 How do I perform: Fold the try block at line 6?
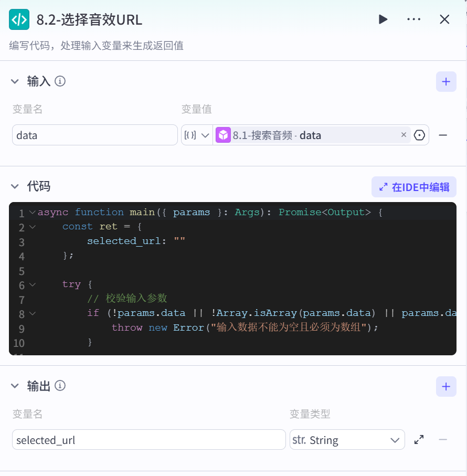pyautogui.click(x=33, y=285)
